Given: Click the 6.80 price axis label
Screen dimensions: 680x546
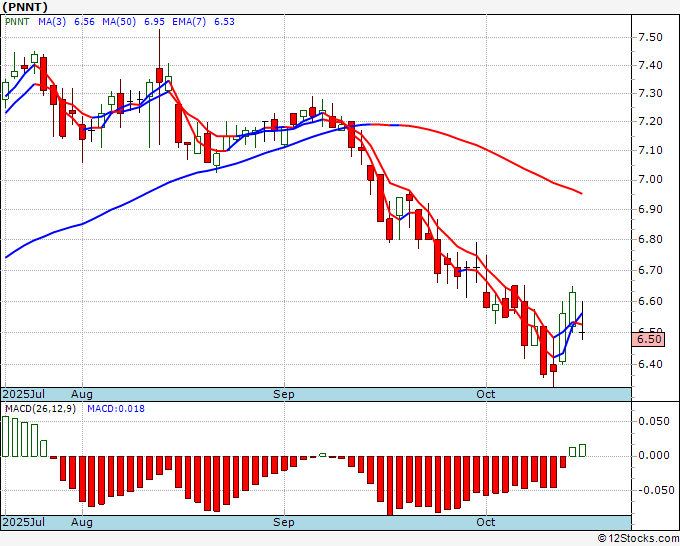Looking at the screenshot, I should point(651,239).
